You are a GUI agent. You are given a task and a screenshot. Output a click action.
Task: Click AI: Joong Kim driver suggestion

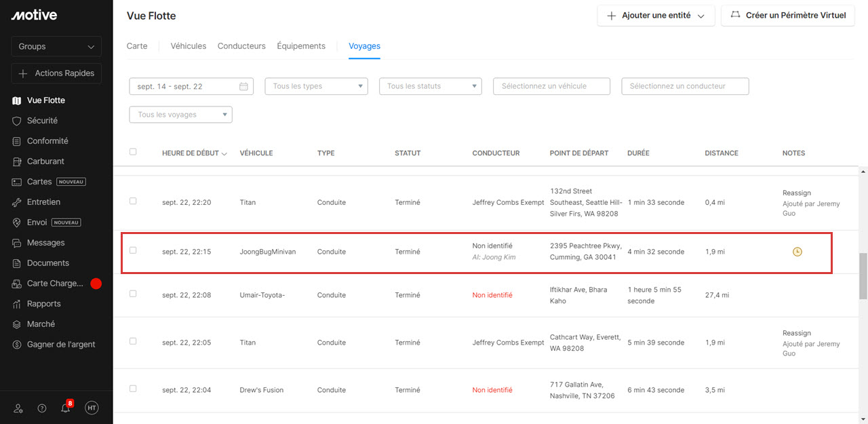click(x=494, y=257)
